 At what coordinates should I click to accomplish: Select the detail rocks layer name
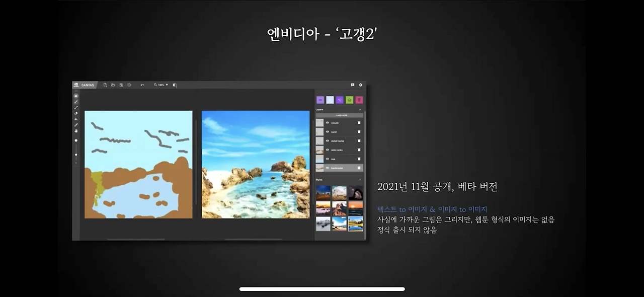(x=338, y=141)
